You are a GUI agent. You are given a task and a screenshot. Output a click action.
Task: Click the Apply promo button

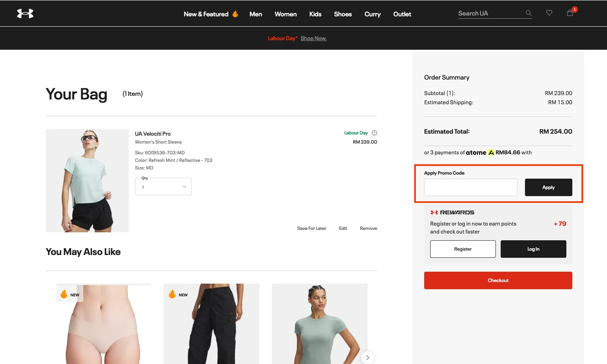(548, 187)
